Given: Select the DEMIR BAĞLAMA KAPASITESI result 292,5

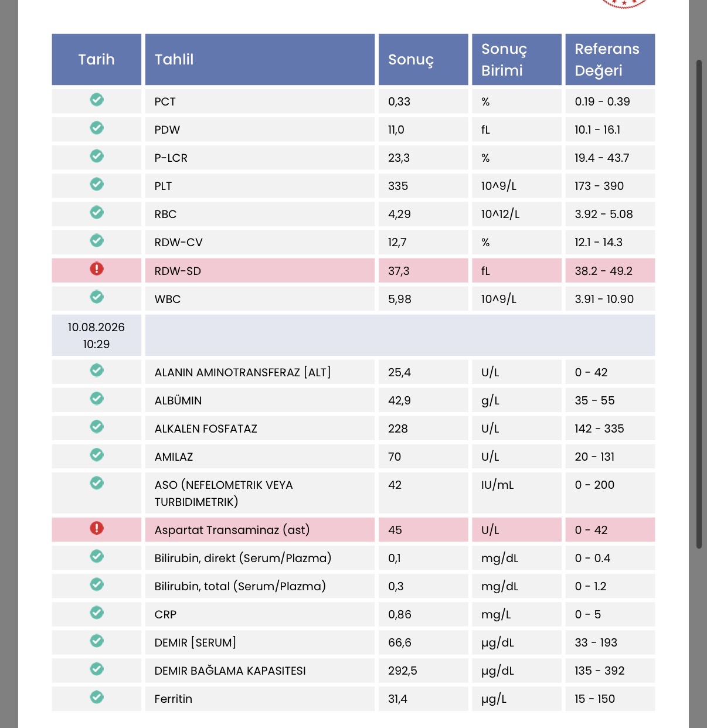Looking at the screenshot, I should (x=403, y=671).
